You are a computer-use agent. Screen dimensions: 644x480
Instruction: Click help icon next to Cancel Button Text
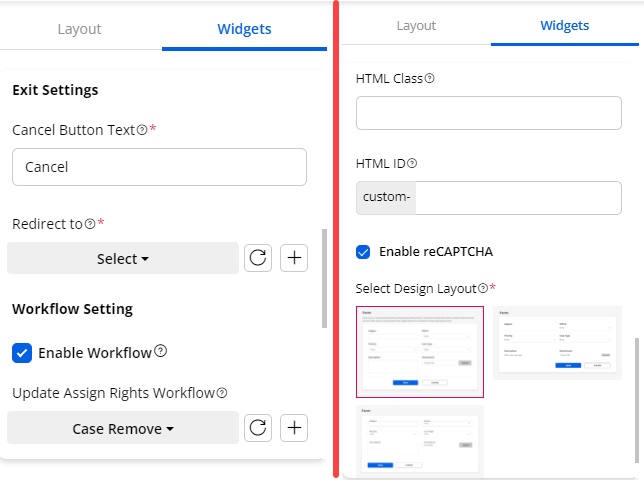(142, 130)
